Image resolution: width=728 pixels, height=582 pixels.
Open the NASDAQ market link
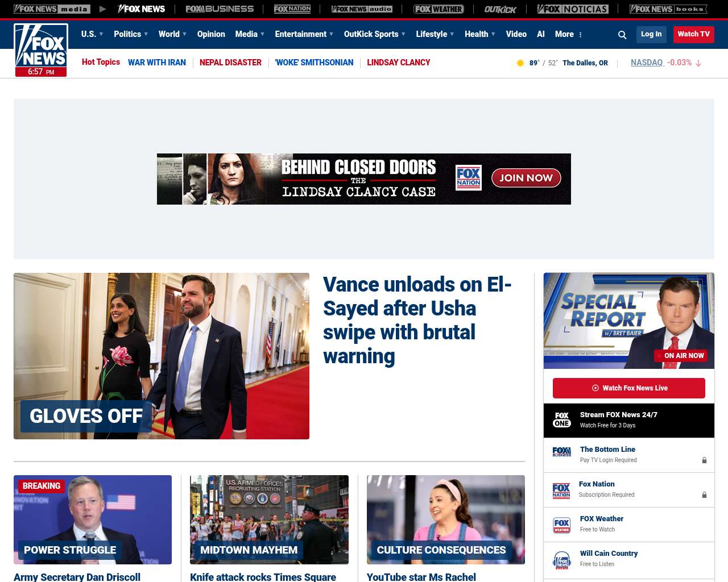pos(647,63)
